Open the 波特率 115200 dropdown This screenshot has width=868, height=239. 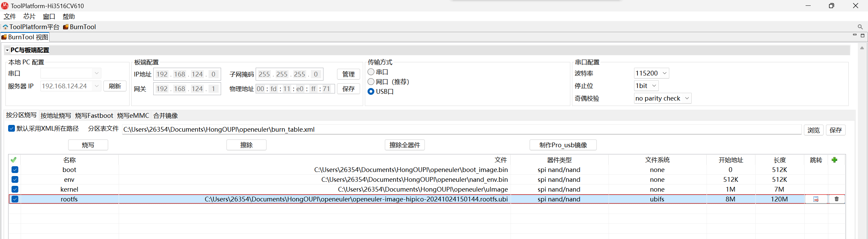(x=651, y=73)
